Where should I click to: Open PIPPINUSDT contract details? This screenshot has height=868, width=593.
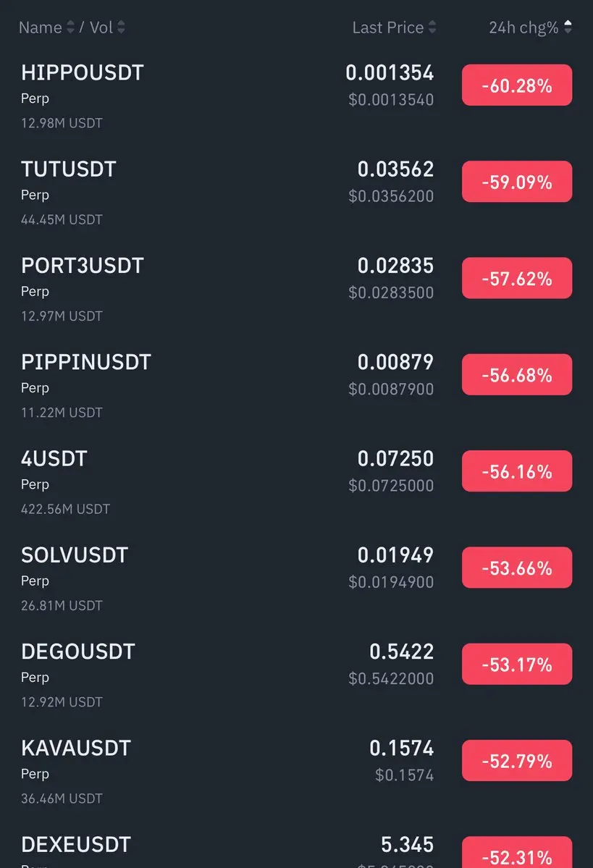click(86, 362)
